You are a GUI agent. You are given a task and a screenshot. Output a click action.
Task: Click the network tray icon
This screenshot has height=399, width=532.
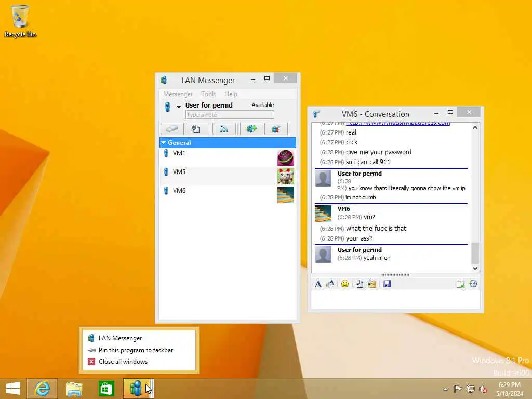click(x=470, y=389)
